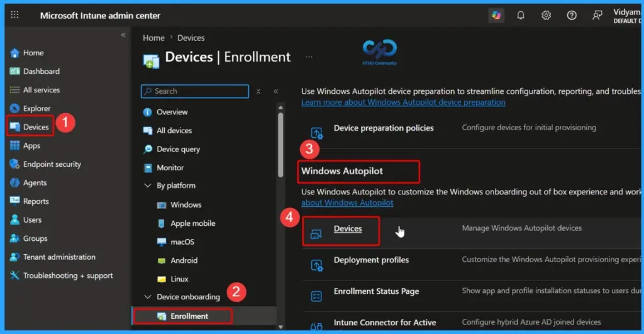Screen dimensions: 644x334
Task: Open the feedback icon in the header
Action: pyautogui.click(x=597, y=15)
